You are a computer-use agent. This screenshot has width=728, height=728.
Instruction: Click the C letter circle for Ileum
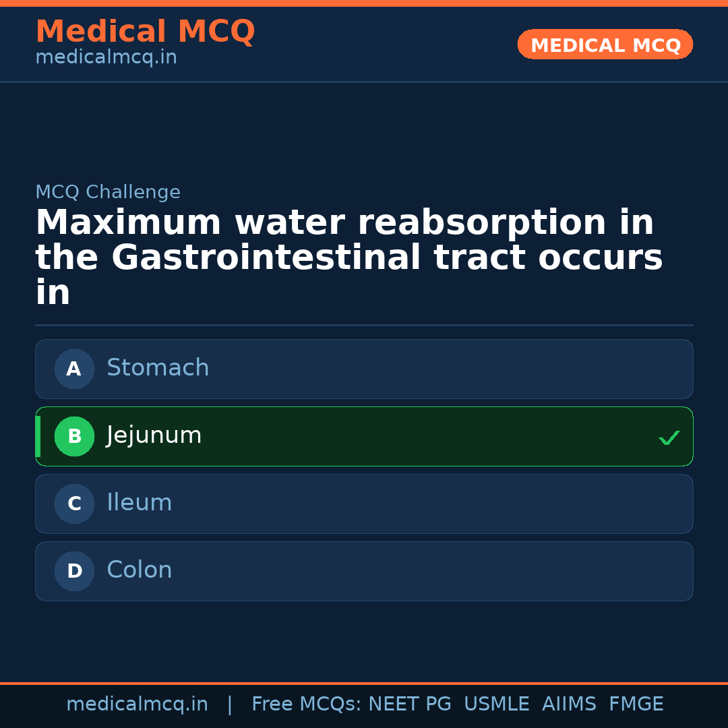[x=74, y=504]
